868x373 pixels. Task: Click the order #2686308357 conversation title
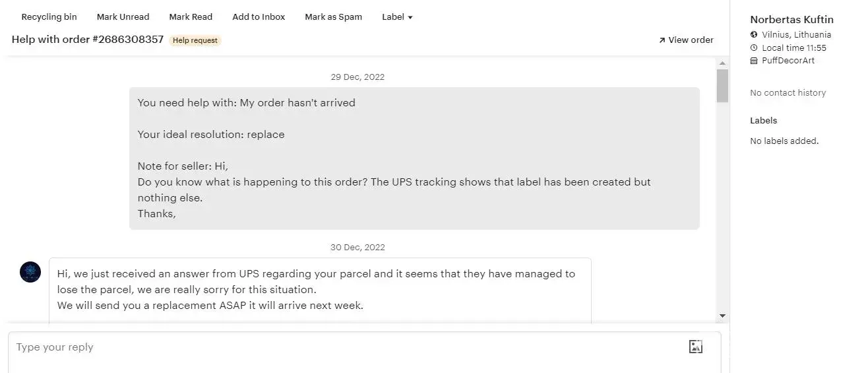click(88, 40)
